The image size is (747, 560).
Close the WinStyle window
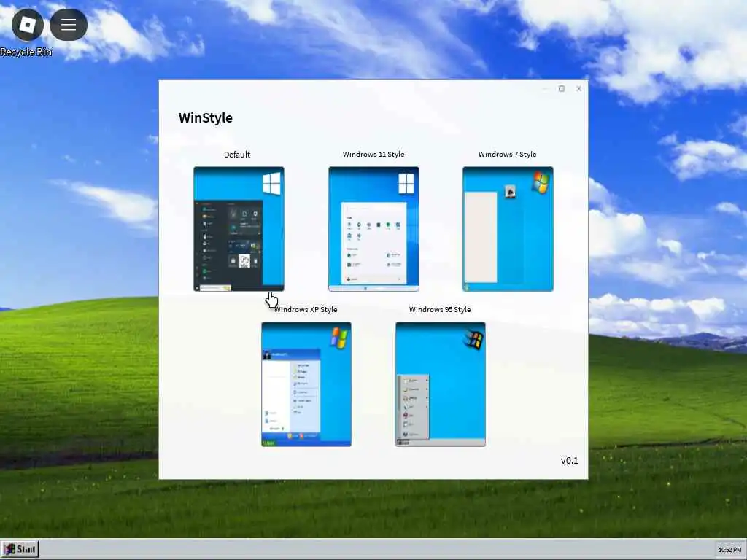click(x=578, y=88)
